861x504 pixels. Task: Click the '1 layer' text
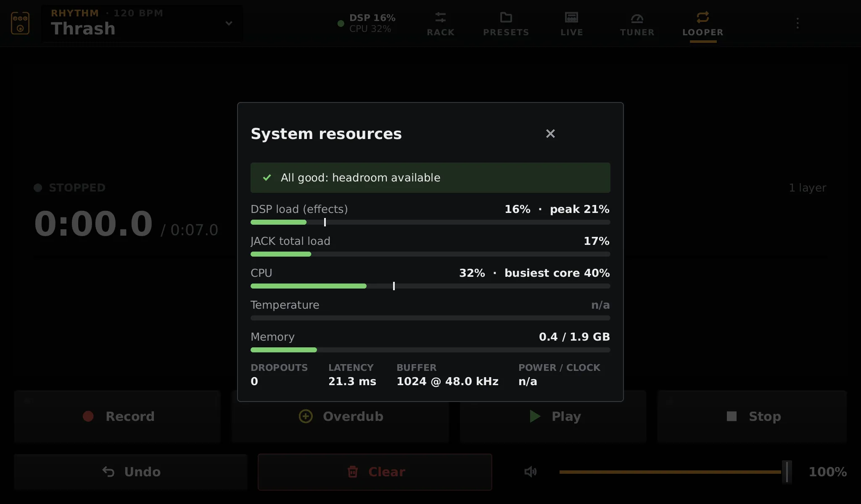tap(807, 188)
